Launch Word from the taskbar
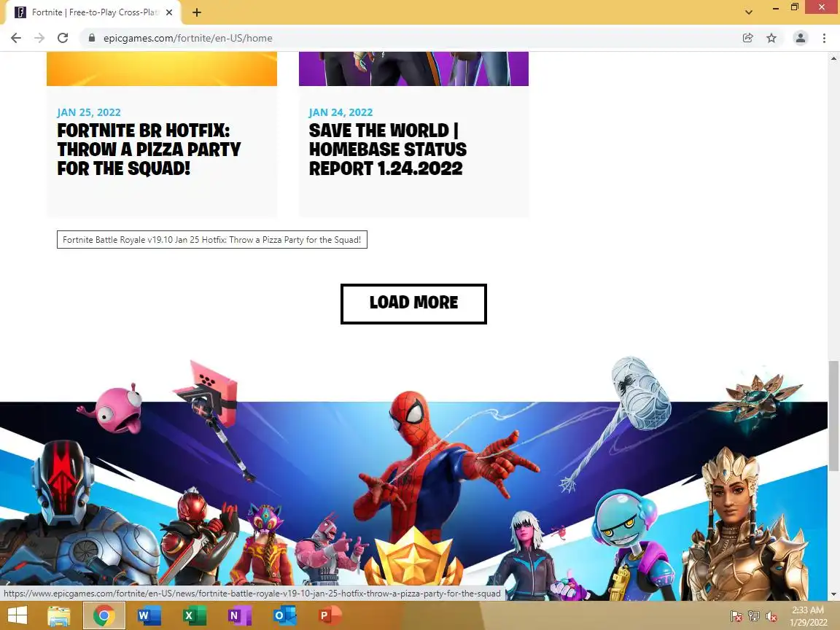This screenshot has height=630, width=840. [x=149, y=615]
